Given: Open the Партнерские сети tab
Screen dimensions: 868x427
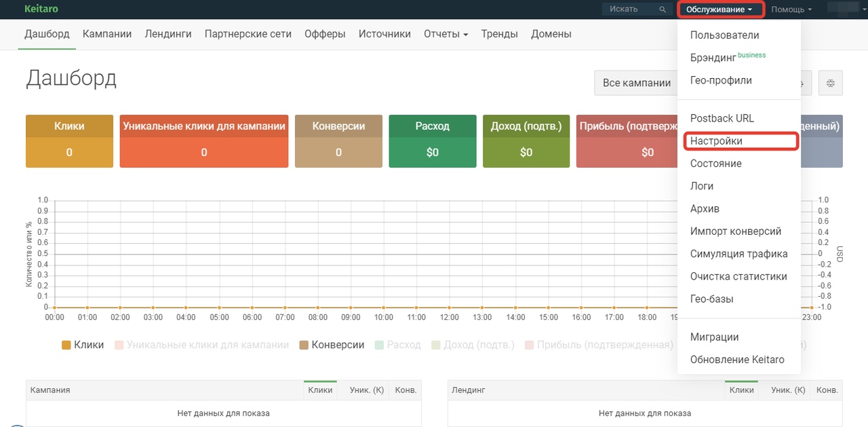Looking at the screenshot, I should tap(248, 34).
